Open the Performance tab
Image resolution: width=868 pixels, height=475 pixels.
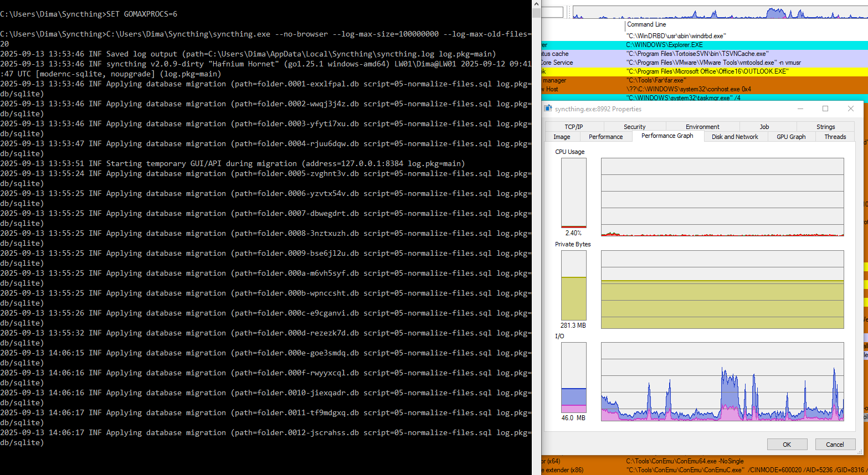pyautogui.click(x=605, y=137)
